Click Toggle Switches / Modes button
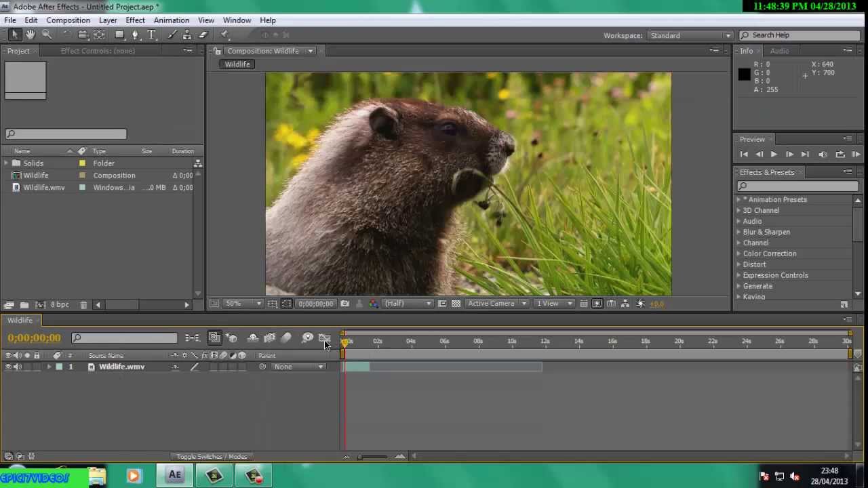The height and width of the screenshot is (488, 868). click(212, 457)
